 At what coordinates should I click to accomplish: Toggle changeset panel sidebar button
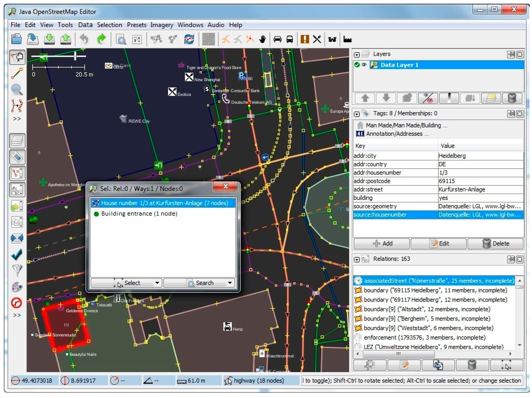[x=17, y=206]
